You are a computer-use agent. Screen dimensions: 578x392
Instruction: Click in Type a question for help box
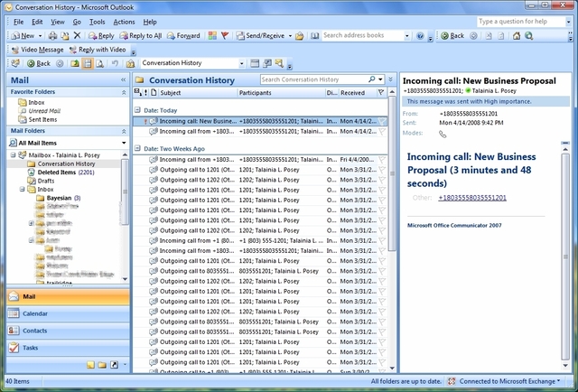coord(521,22)
